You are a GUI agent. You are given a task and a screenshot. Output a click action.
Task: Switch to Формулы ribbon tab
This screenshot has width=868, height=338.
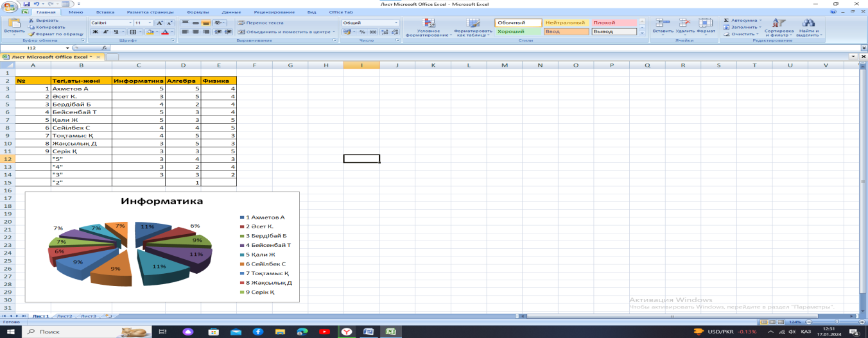(197, 12)
